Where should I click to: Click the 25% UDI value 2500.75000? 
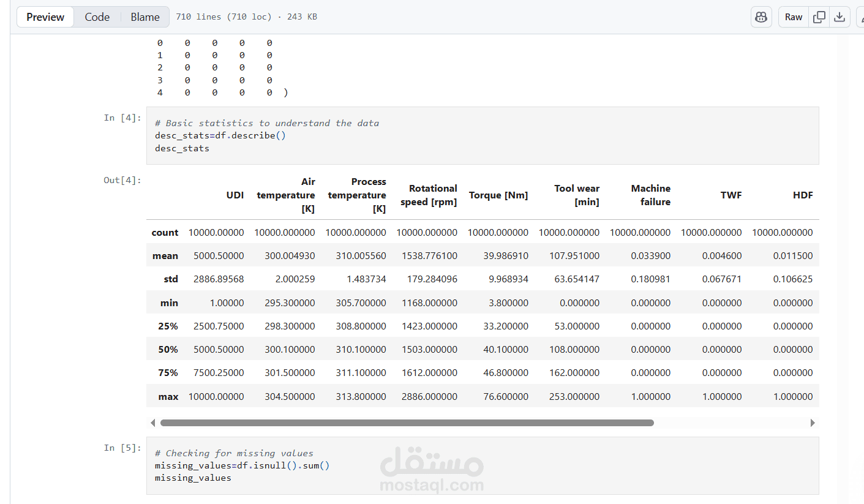point(219,326)
